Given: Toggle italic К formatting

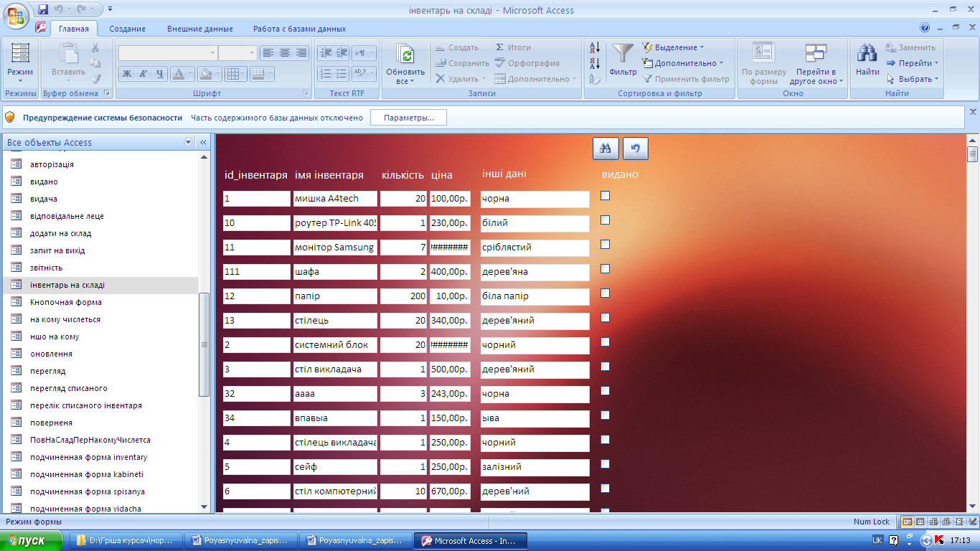Looking at the screenshot, I should click(143, 74).
